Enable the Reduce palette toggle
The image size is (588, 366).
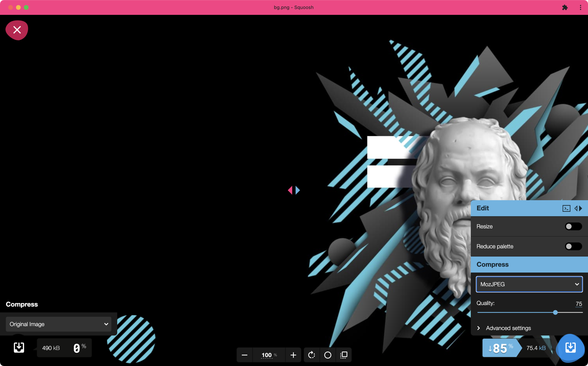point(573,246)
